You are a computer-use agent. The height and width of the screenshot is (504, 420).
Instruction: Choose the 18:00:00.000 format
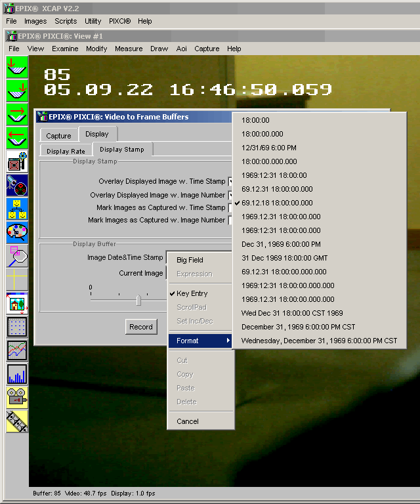point(320,134)
